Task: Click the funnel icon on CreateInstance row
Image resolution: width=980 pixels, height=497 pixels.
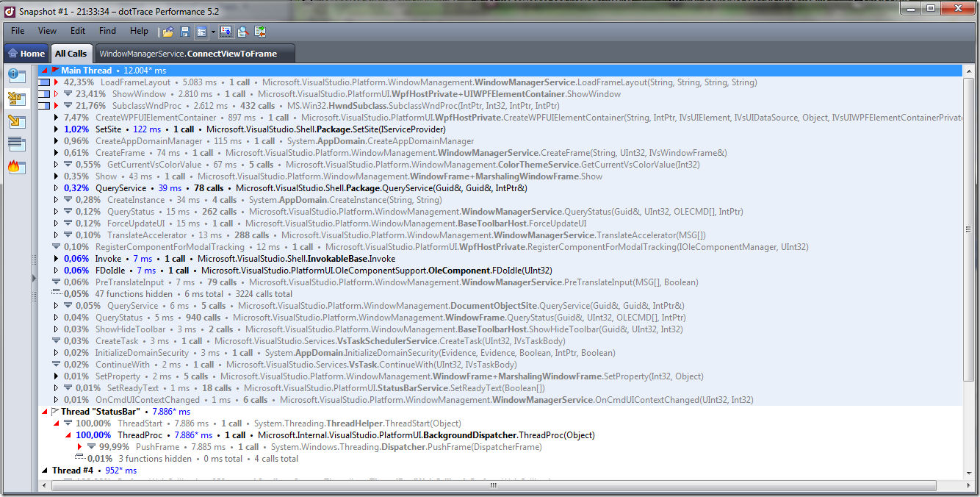Action: (68, 200)
